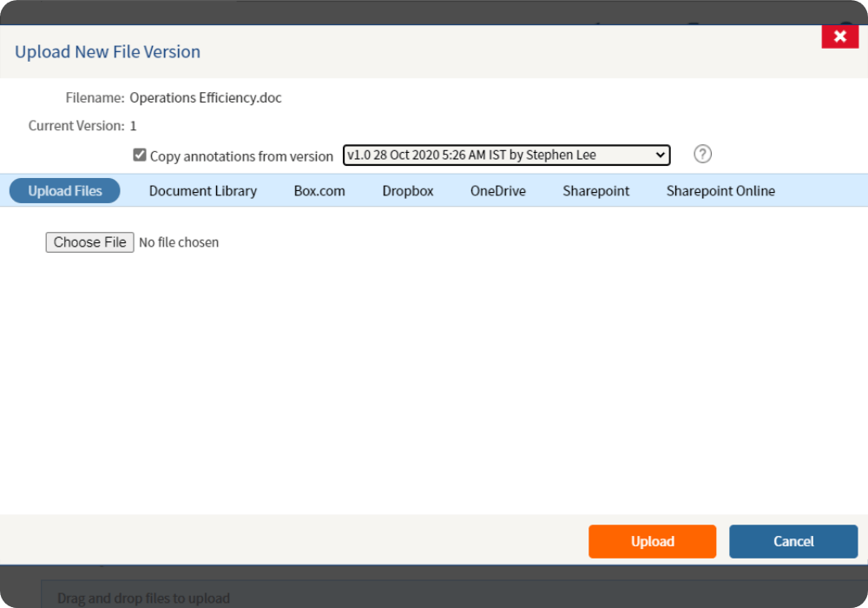
Task: Click the empty white upload panel area
Action: (434, 382)
